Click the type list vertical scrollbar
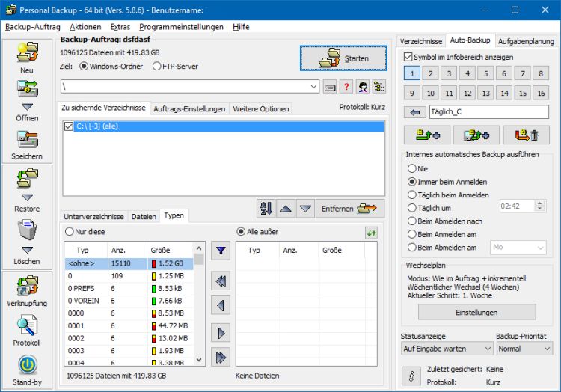Viewport: 561px width, 392px height. coord(199,304)
